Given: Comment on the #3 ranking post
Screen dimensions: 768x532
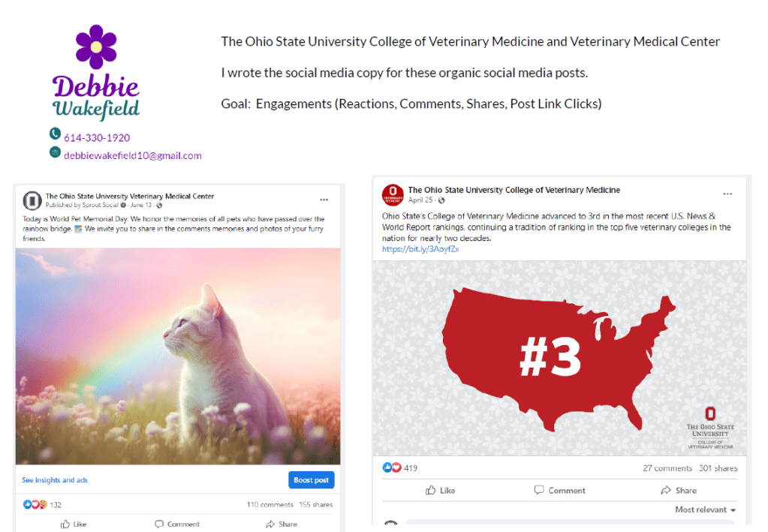Looking at the screenshot, I should 559,490.
